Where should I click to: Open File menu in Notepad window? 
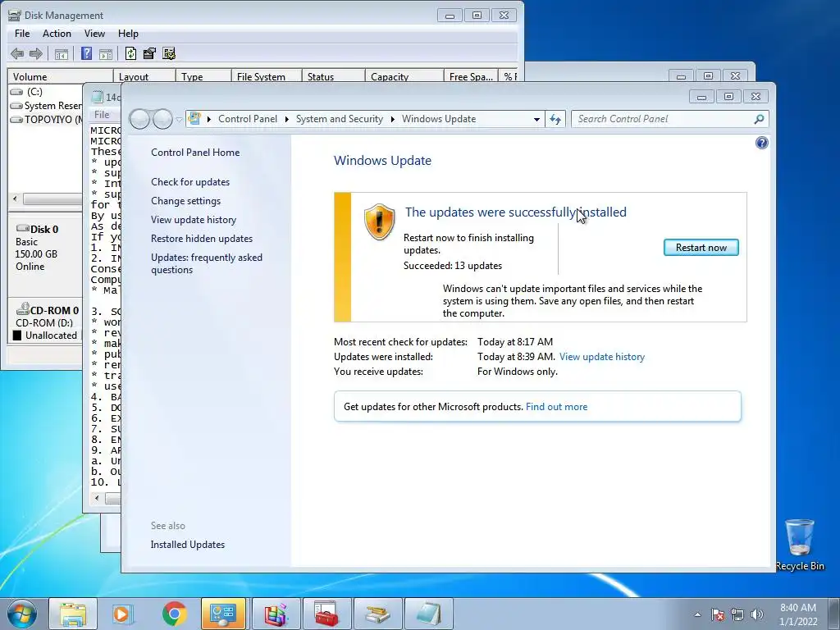(x=102, y=114)
